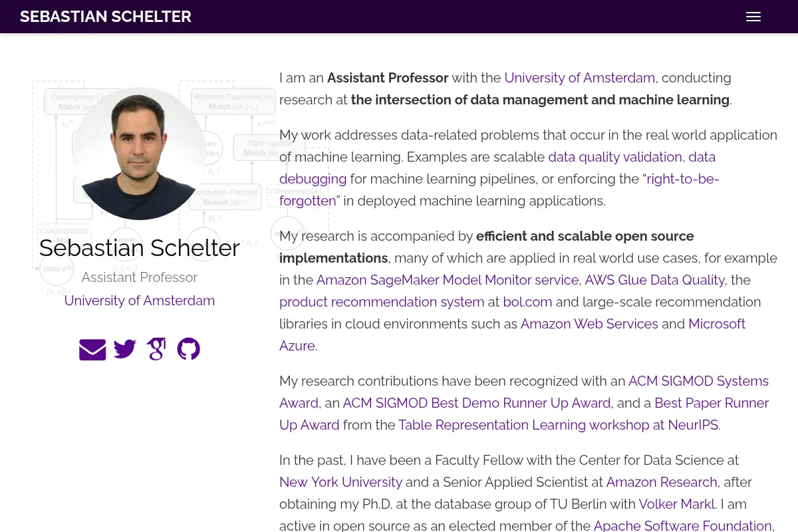
Task: Follow the Table Representation Learning workshop link
Action: click(558, 425)
